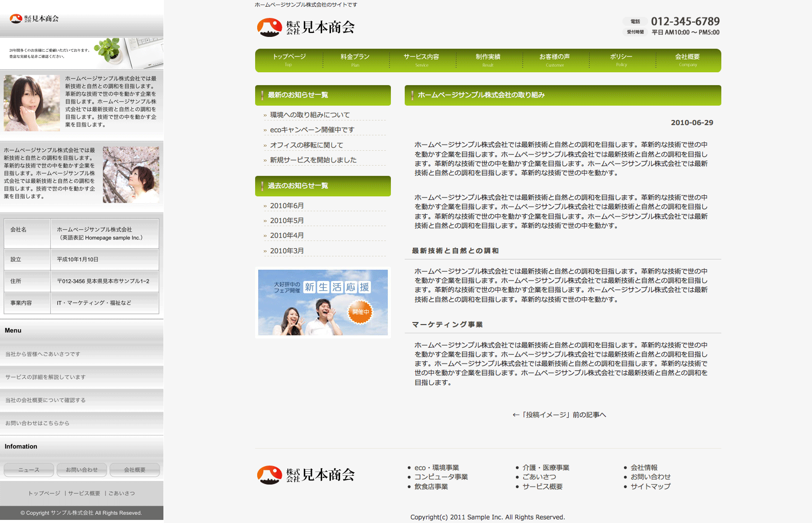Screen dimensions: 812x523
Task: Select 会社概要 Company in navigation bar
Action: point(688,60)
